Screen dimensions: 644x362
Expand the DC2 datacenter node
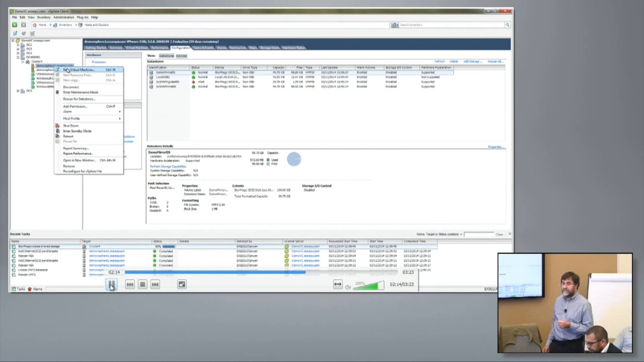coord(18,49)
